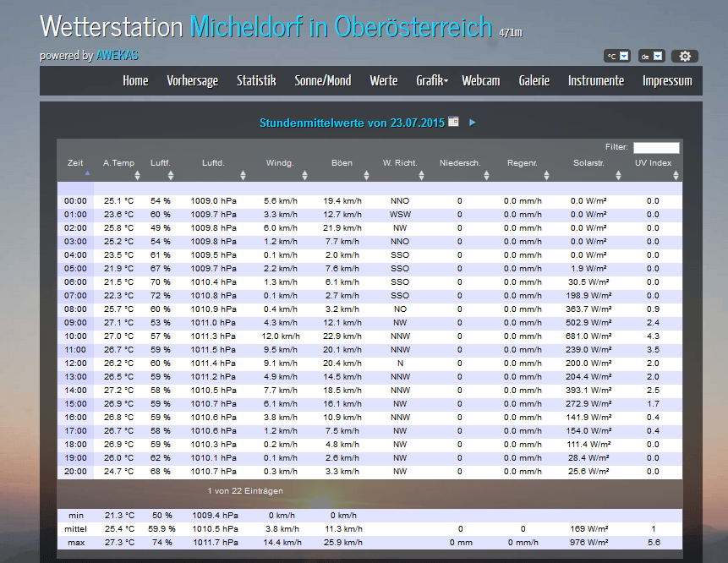Click 1009.0 hPa pressure value

213,201
